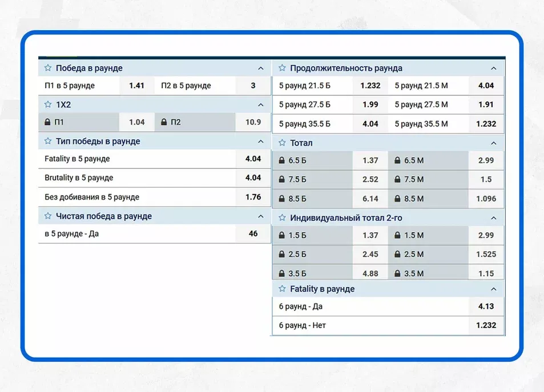Collapse the Победа в раунде section
Image resolution: width=544 pixels, height=392 pixels.
261,68
